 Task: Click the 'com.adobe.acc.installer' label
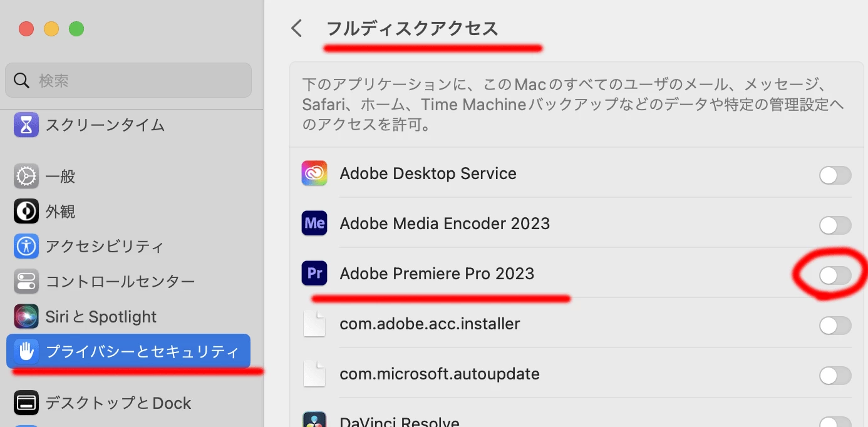point(430,324)
